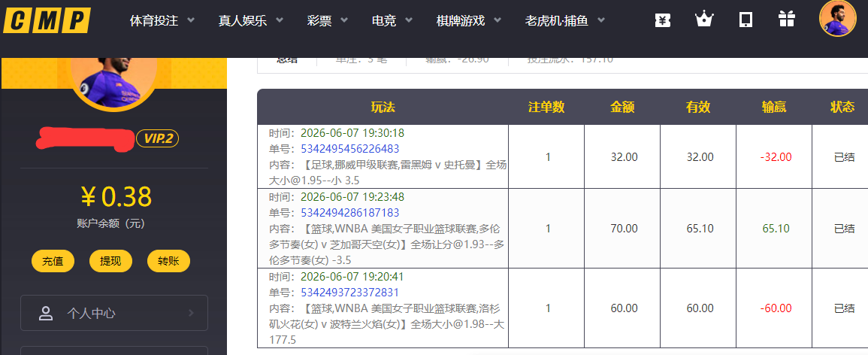This screenshot has height=355, width=868.
Task: Open the VIP crown icon
Action: 703,20
